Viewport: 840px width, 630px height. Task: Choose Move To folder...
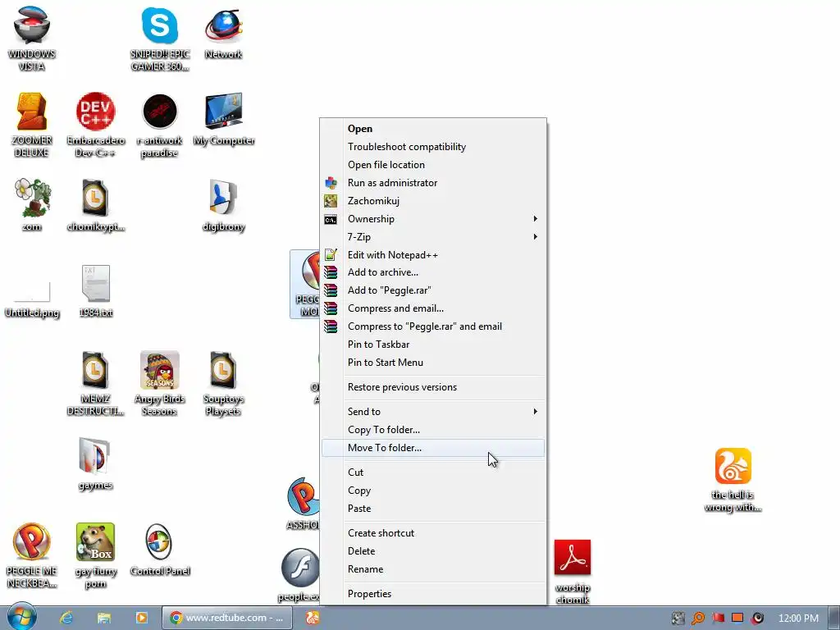[x=433, y=448]
